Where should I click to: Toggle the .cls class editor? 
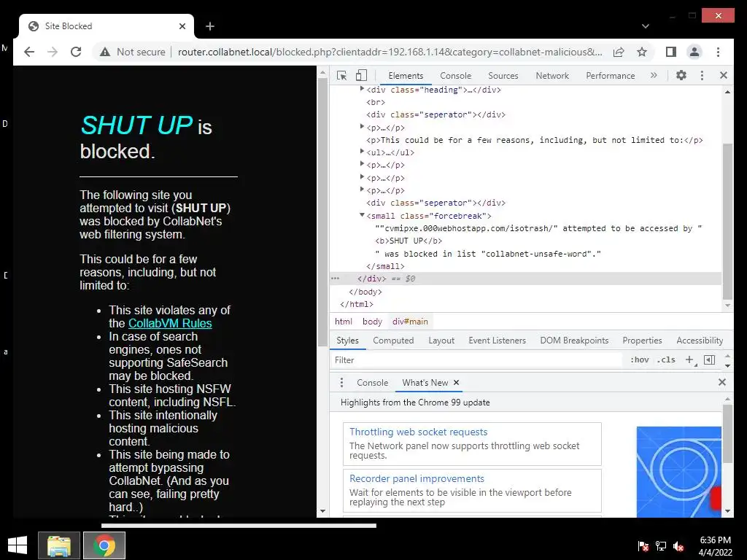pyautogui.click(x=666, y=360)
